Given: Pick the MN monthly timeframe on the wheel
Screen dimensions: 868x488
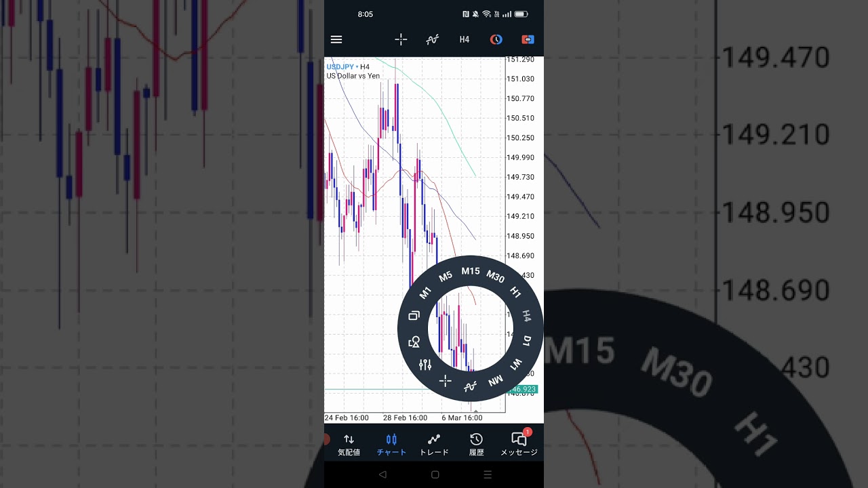Looking at the screenshot, I should [x=496, y=380].
